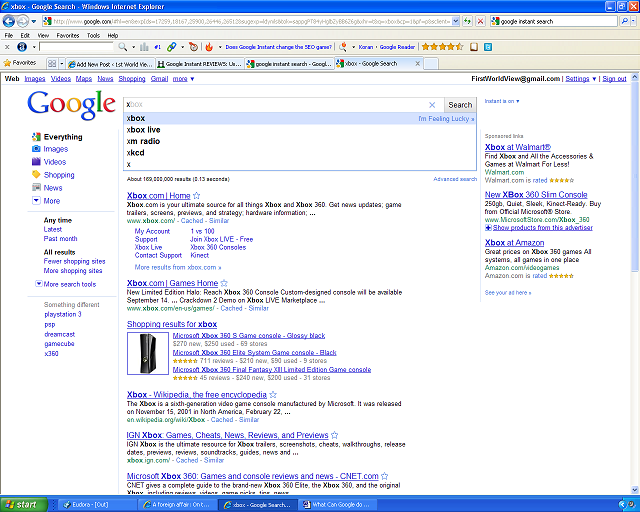The height and width of the screenshot is (512, 640).
Task: Click the Advanced search link
Action: click(455, 179)
